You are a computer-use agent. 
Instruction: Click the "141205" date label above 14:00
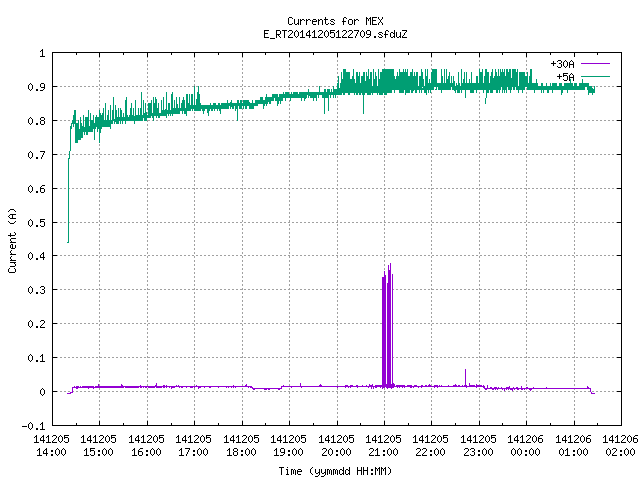[51, 439]
